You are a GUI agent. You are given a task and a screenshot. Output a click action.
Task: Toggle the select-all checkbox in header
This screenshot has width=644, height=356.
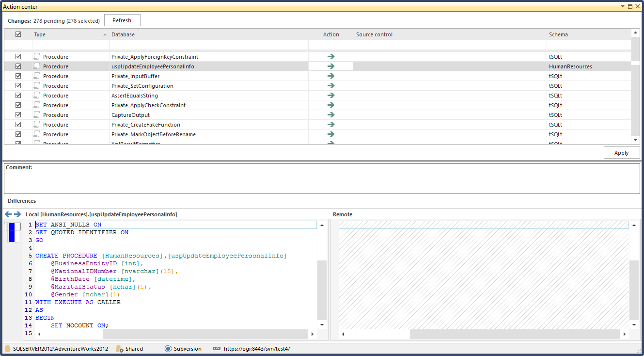click(18, 34)
